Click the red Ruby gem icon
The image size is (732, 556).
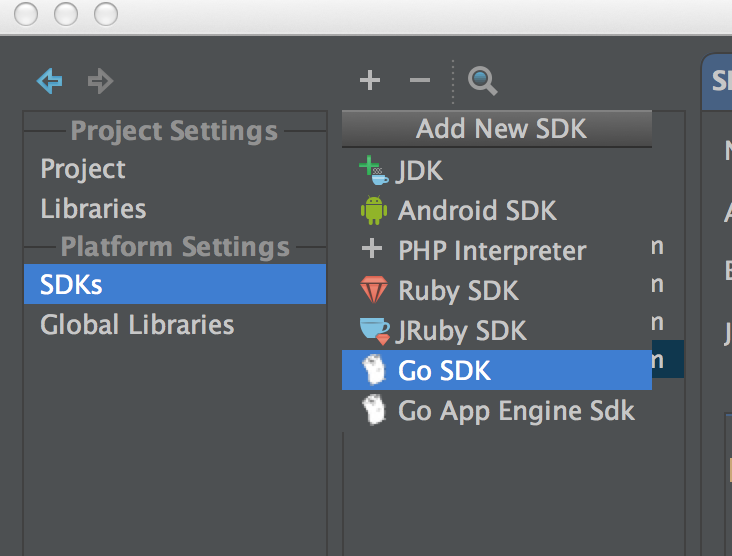[373, 289]
